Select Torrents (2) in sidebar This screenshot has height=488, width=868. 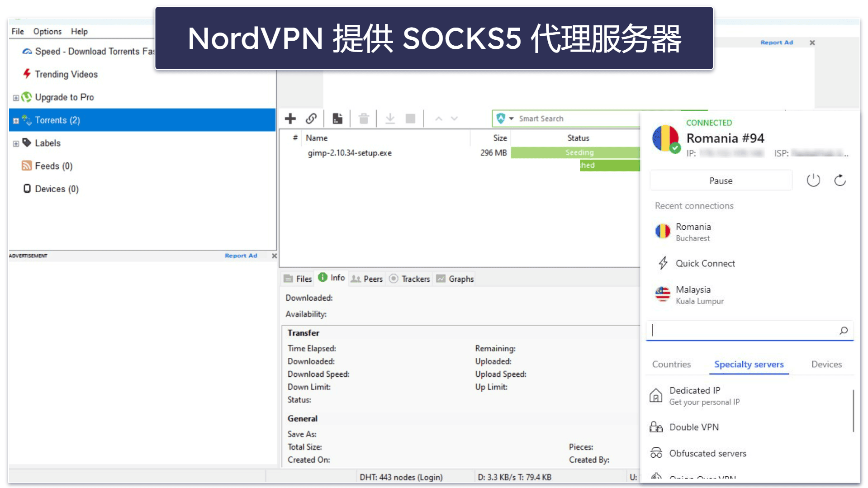pos(142,120)
